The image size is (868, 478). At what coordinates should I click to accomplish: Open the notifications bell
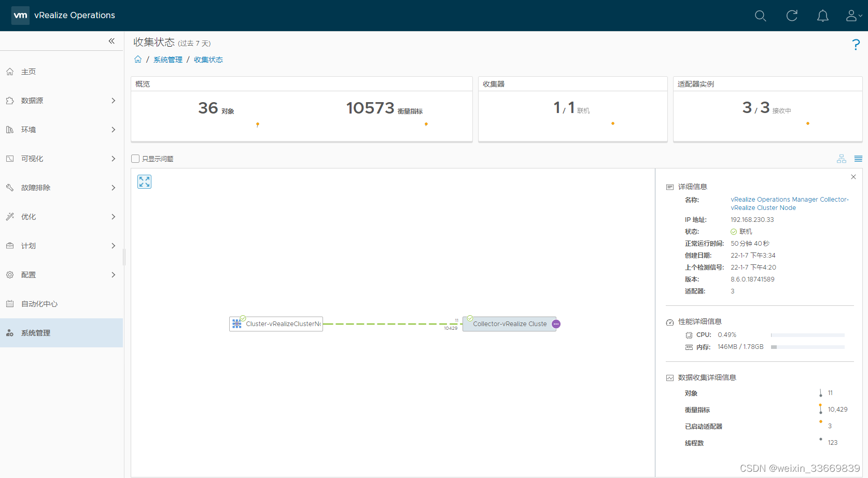[x=823, y=16]
